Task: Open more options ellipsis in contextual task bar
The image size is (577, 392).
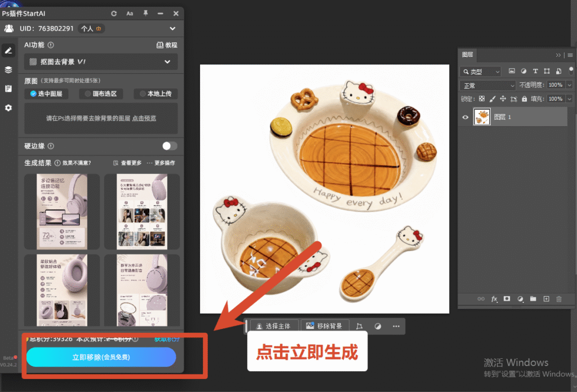Action: (396, 326)
